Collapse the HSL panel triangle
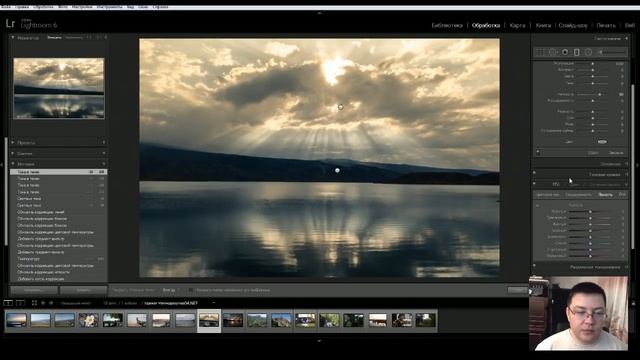The image size is (640, 360). 627,184
